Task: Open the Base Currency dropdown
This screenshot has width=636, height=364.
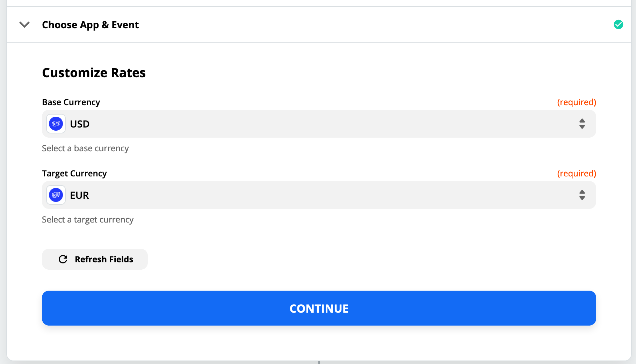Action: point(315,124)
